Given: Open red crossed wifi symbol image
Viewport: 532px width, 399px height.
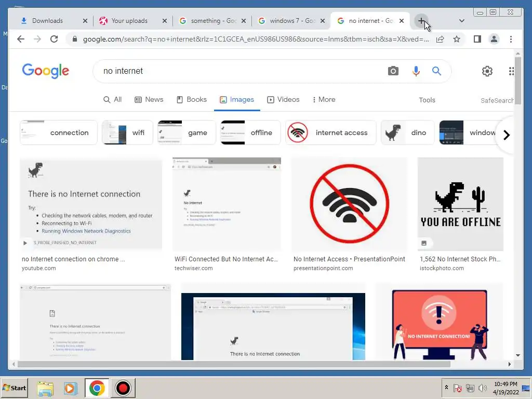Looking at the screenshot, I should click(x=349, y=204).
